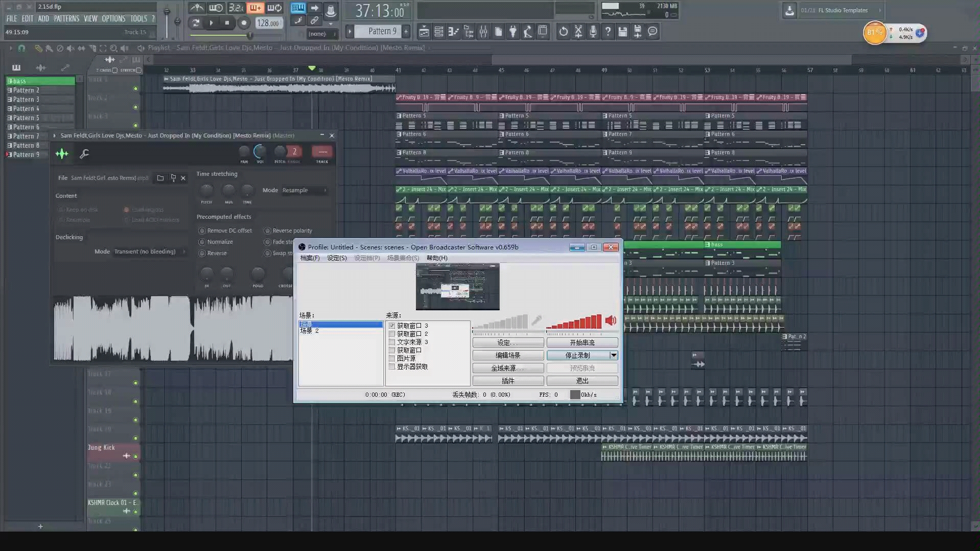The image size is (980, 551).
Task: Open the OPTIONS menu
Action: [113, 18]
